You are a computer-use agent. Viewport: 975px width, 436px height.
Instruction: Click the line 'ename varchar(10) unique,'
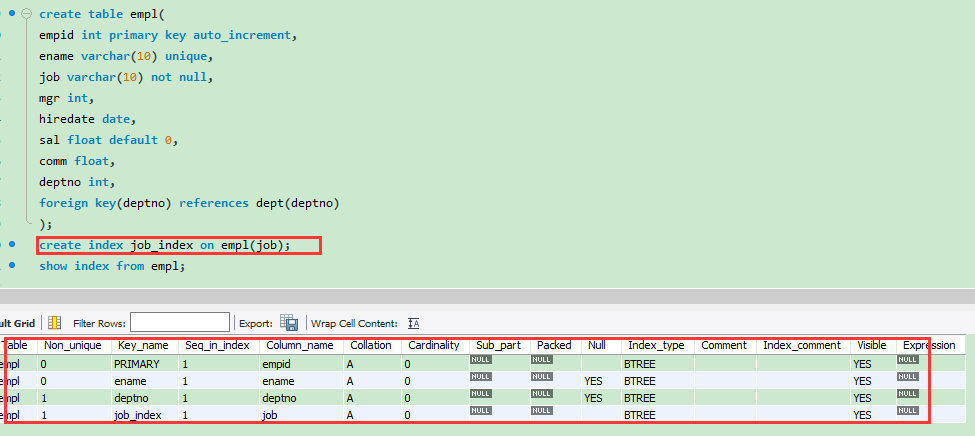pyautogui.click(x=126, y=57)
